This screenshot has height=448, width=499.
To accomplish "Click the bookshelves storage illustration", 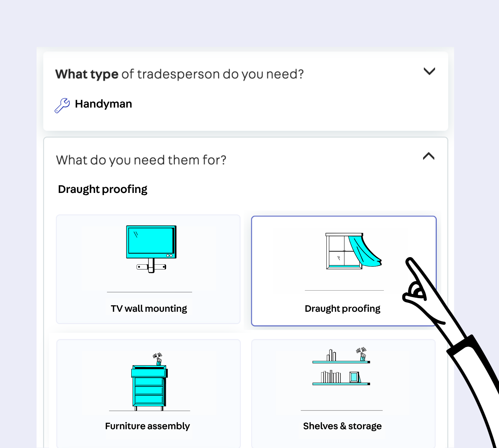I will click(x=341, y=366).
